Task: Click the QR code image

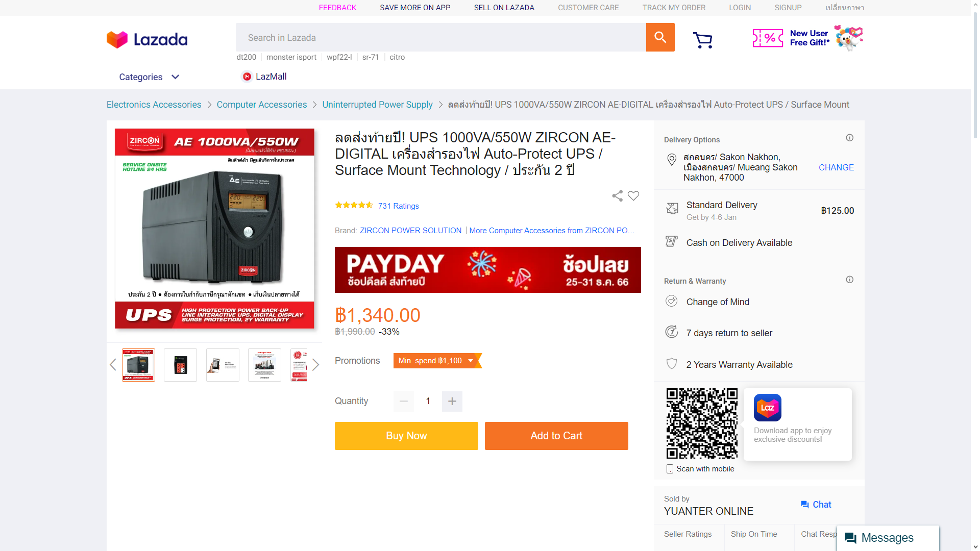Action: [x=702, y=423]
